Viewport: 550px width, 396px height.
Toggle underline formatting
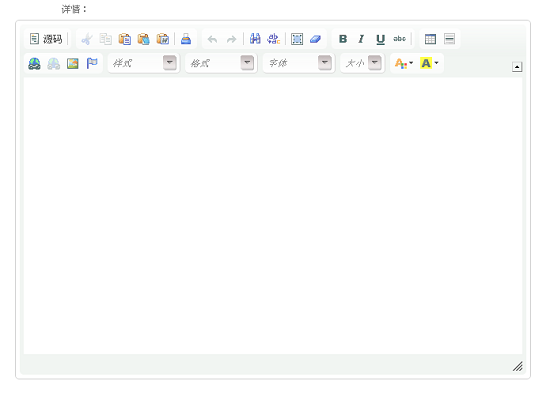point(381,39)
